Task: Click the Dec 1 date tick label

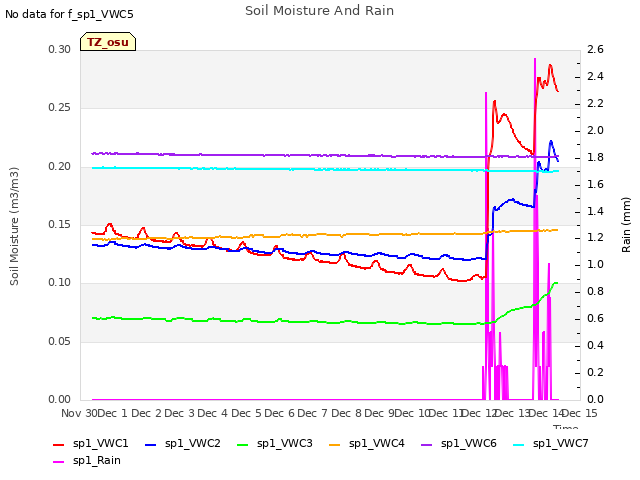Action: click(113, 413)
